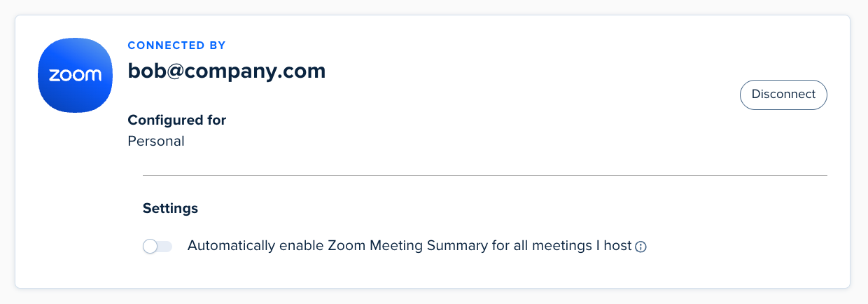Disconnect the Zoom integration
Screen dimensions: 868x304
[783, 95]
